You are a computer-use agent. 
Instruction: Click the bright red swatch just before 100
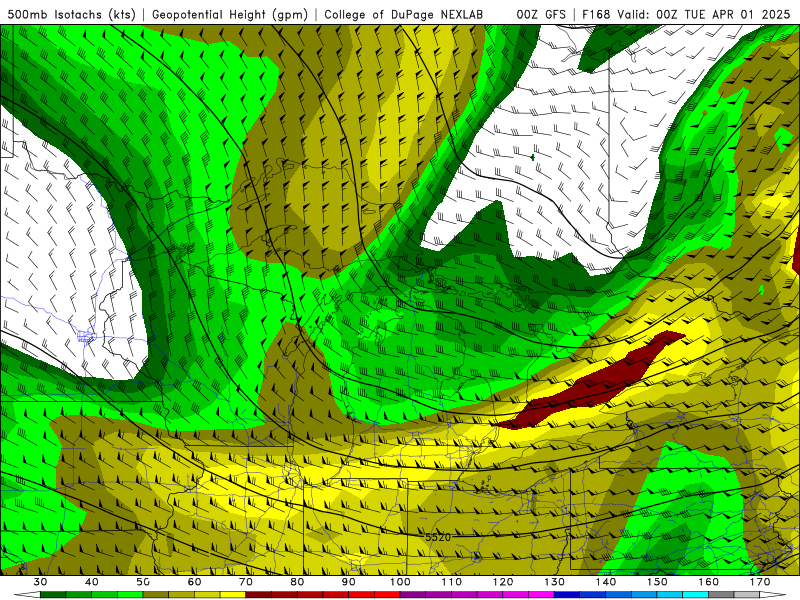(x=387, y=595)
